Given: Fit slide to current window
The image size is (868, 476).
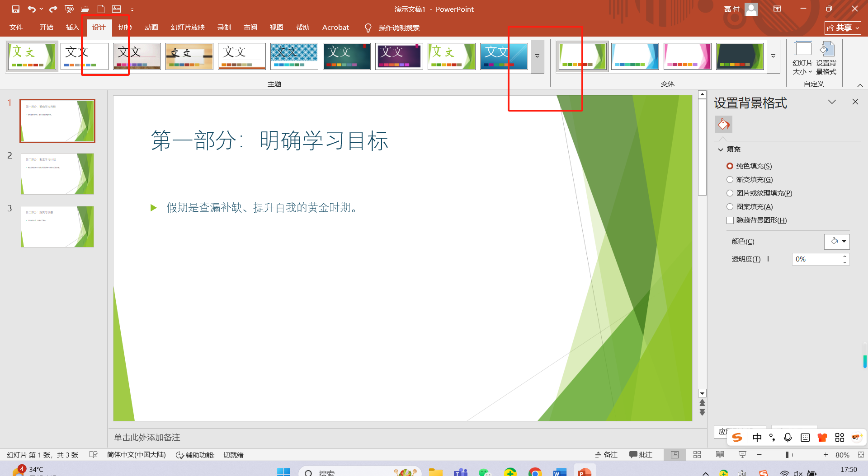Looking at the screenshot, I should pos(861,455).
